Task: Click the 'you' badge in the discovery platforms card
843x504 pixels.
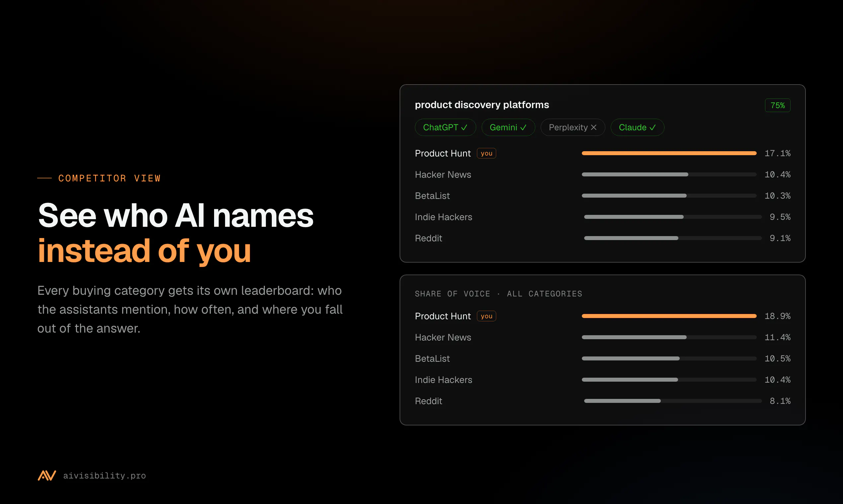Action: pyautogui.click(x=487, y=154)
